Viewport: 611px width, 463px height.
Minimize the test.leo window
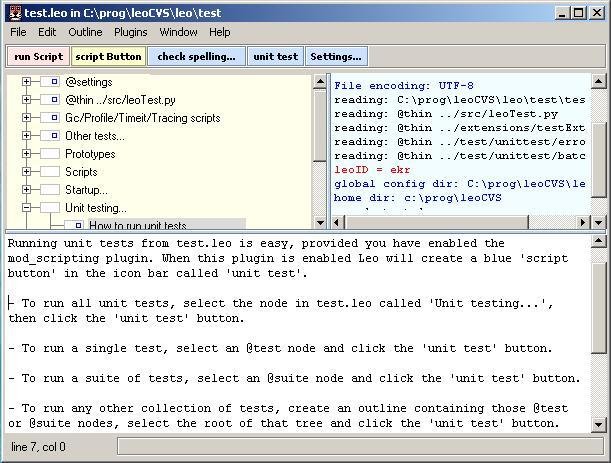[562, 13]
